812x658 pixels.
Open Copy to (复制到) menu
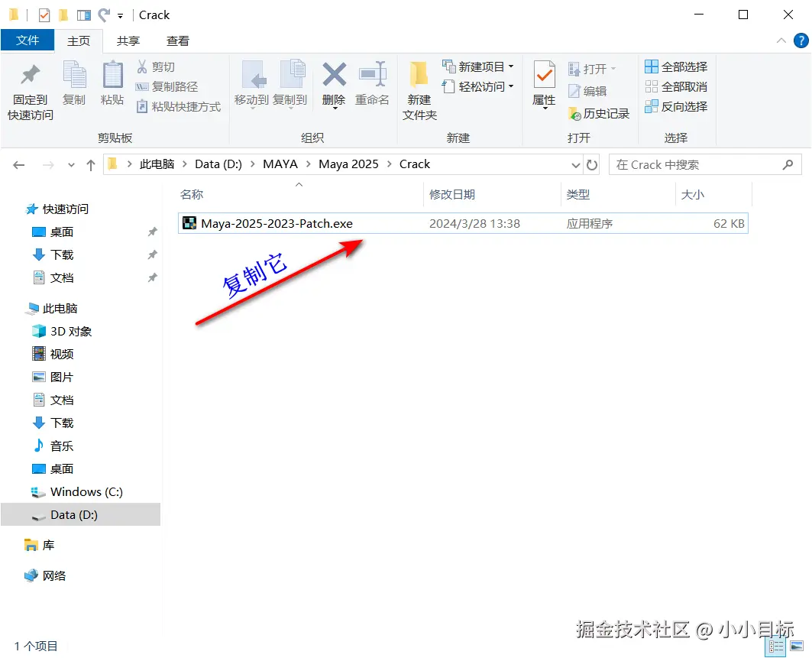[290, 85]
